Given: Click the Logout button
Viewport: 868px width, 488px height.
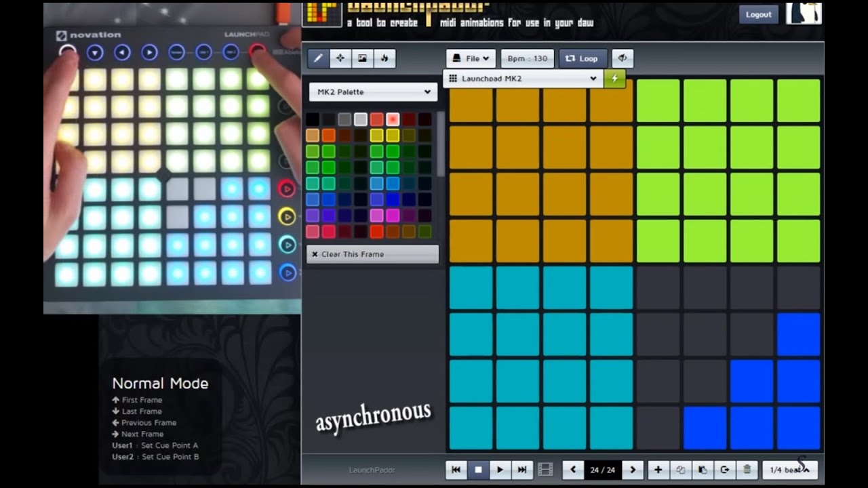Looking at the screenshot, I should pos(758,14).
